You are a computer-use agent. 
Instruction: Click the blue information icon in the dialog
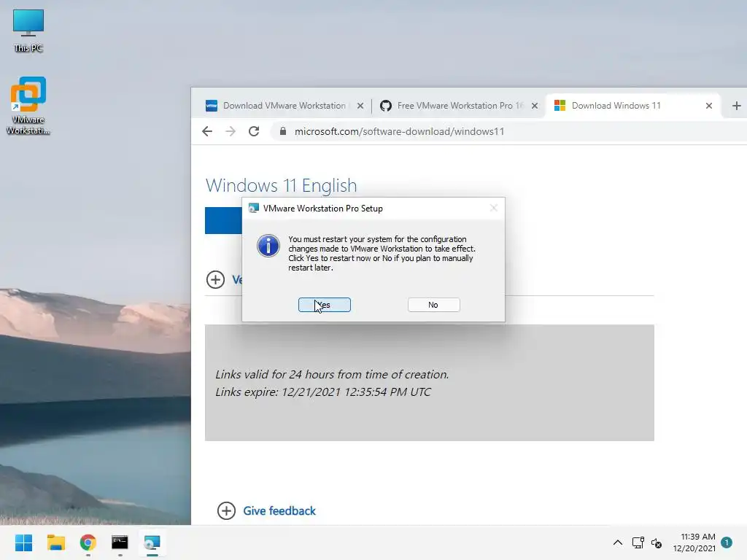pos(268,246)
